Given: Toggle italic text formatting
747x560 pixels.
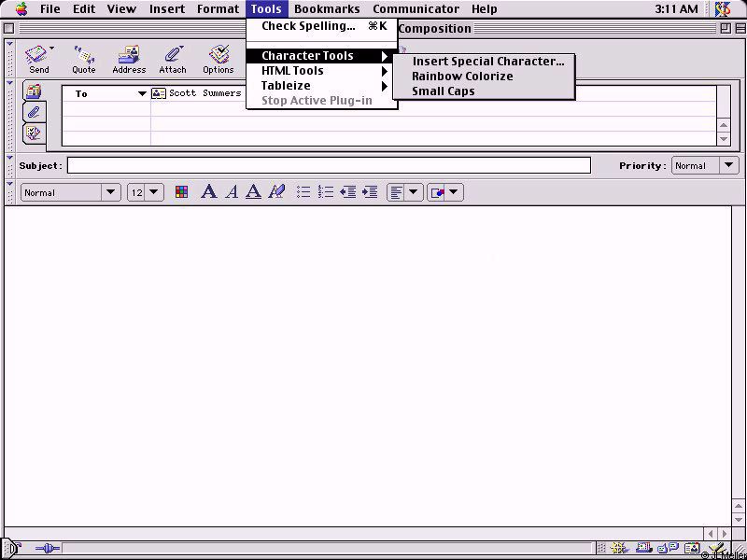Looking at the screenshot, I should click(232, 192).
